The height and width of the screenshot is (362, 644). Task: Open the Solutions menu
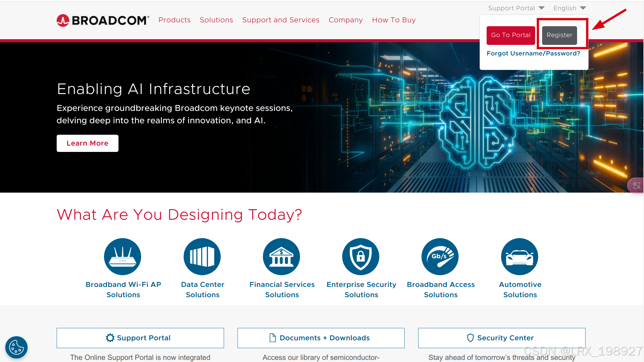point(216,20)
